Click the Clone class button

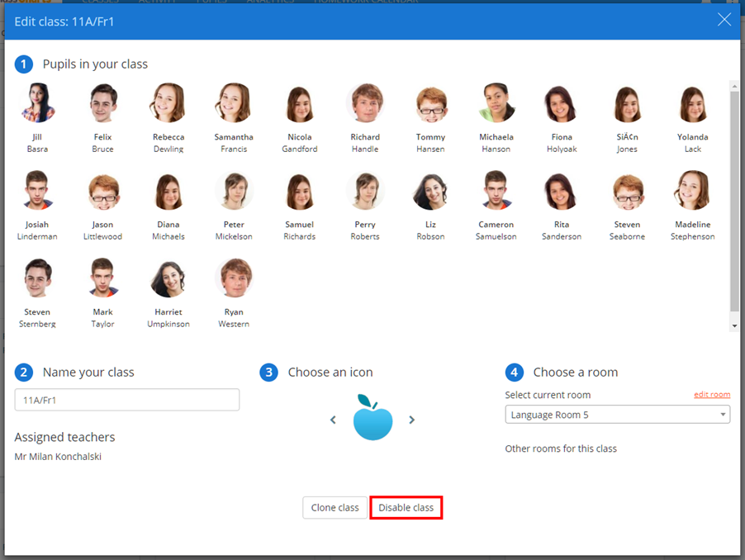click(x=335, y=508)
